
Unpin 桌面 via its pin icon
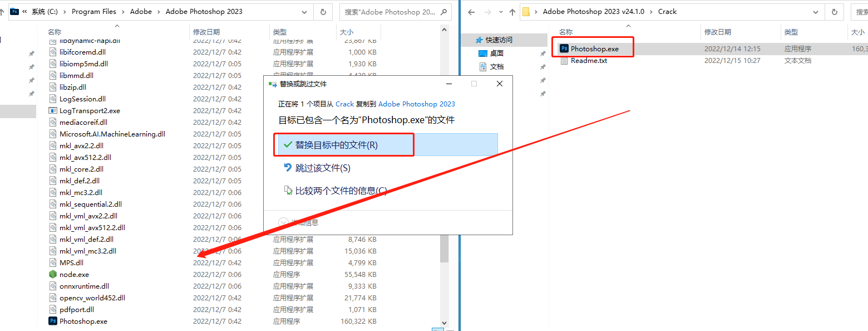pyautogui.click(x=542, y=53)
